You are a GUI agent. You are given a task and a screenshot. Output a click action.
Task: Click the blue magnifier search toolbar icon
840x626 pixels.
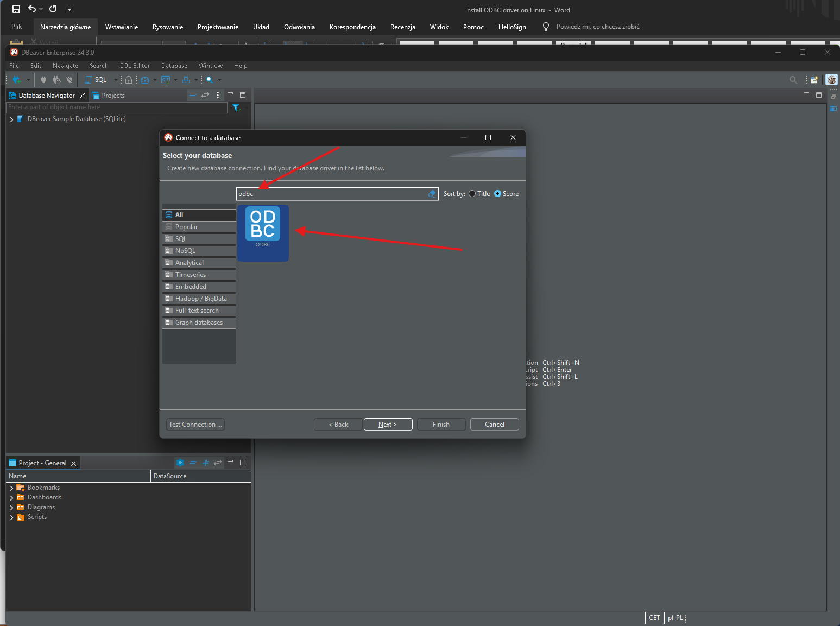pyautogui.click(x=210, y=80)
